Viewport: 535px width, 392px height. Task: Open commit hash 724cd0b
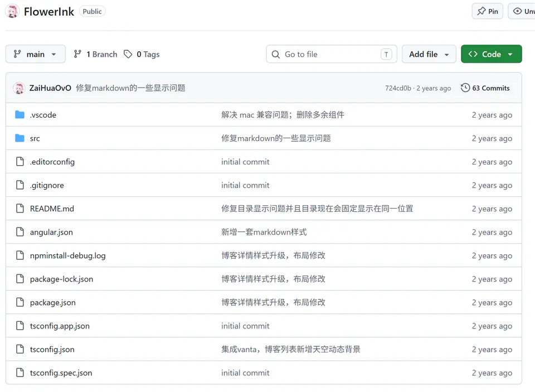tap(398, 88)
